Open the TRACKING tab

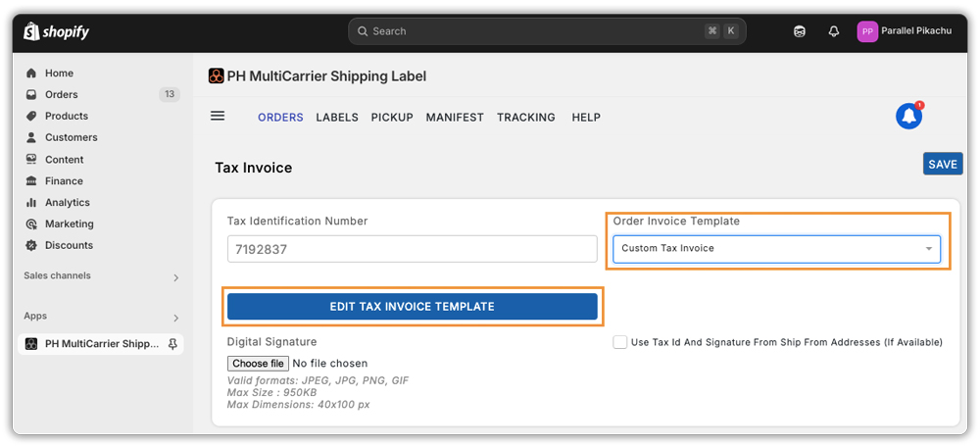tap(525, 117)
